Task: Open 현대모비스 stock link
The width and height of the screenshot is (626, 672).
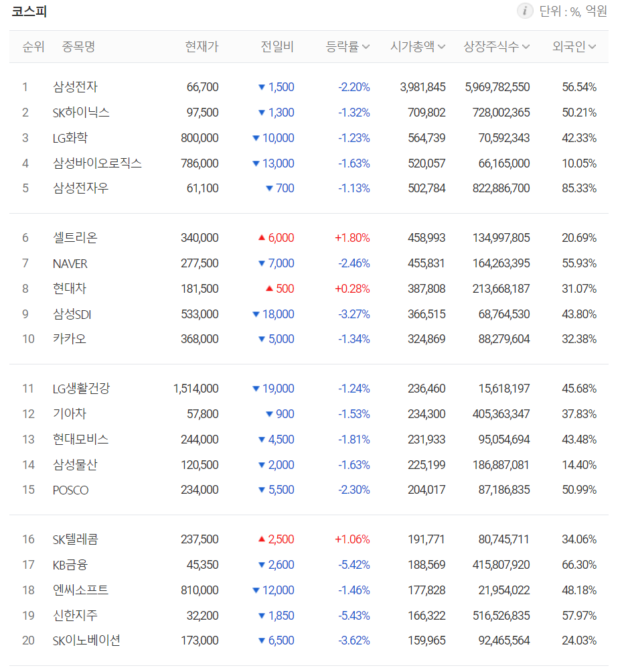Action: click(80, 440)
